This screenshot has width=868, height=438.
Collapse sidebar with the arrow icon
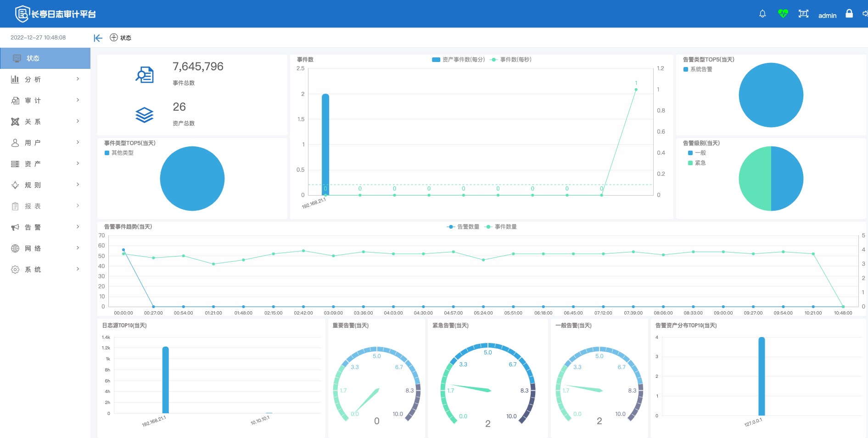98,38
